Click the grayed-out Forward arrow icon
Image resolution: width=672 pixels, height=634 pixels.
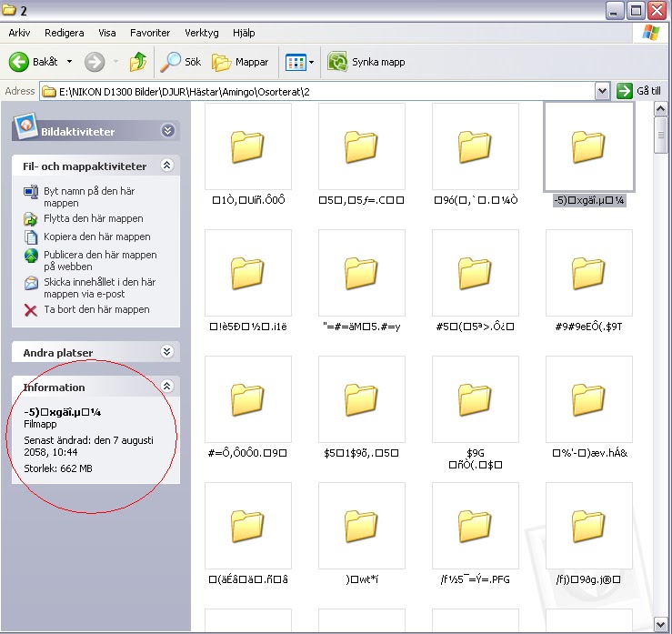pos(94,62)
